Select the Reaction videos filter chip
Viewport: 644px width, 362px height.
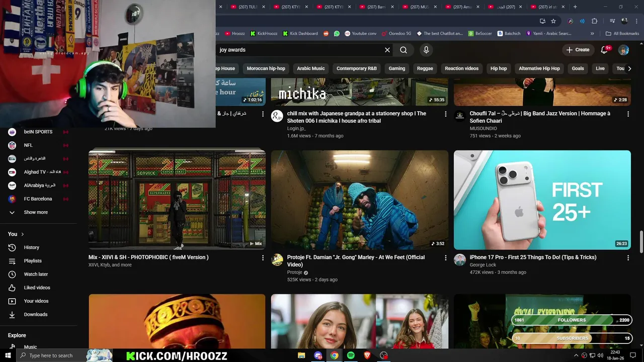pyautogui.click(x=462, y=68)
